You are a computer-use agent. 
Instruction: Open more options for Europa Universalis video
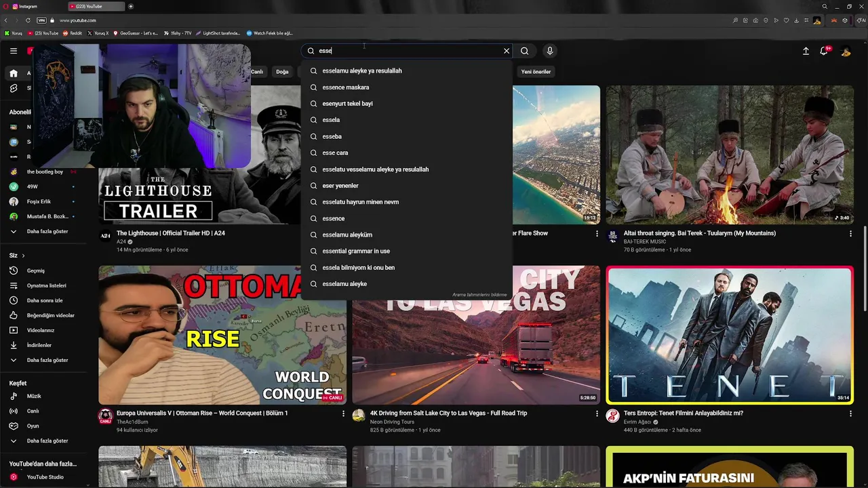coord(343,413)
